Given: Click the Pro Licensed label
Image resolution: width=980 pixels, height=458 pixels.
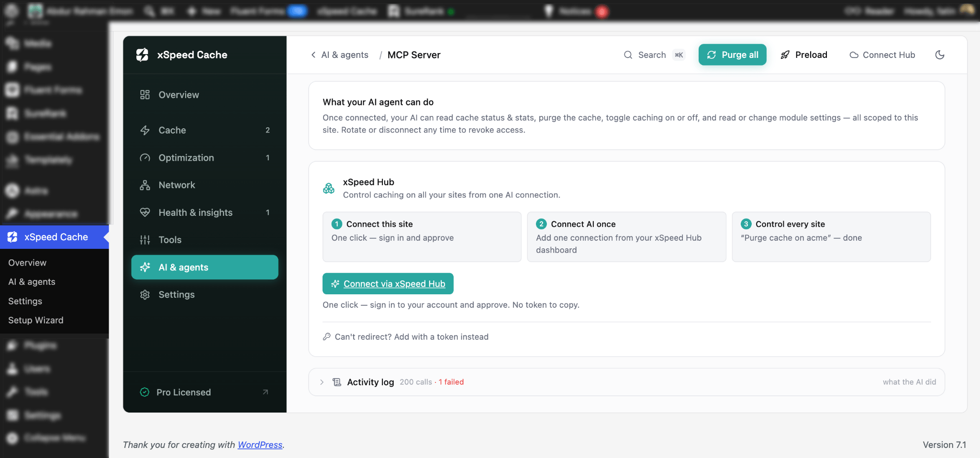Looking at the screenshot, I should pyautogui.click(x=184, y=392).
